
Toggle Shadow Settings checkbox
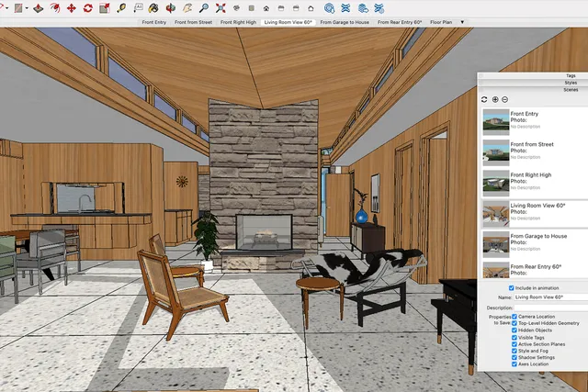click(x=514, y=357)
